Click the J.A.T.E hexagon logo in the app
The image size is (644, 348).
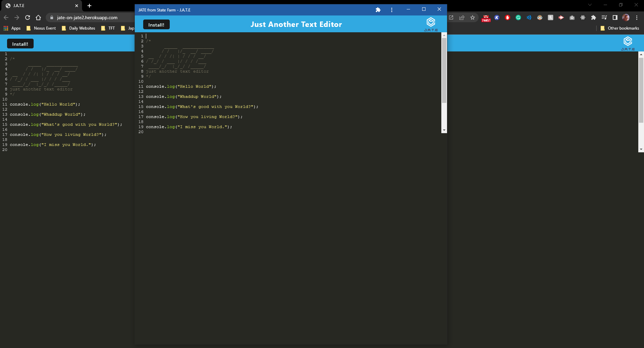[431, 22]
